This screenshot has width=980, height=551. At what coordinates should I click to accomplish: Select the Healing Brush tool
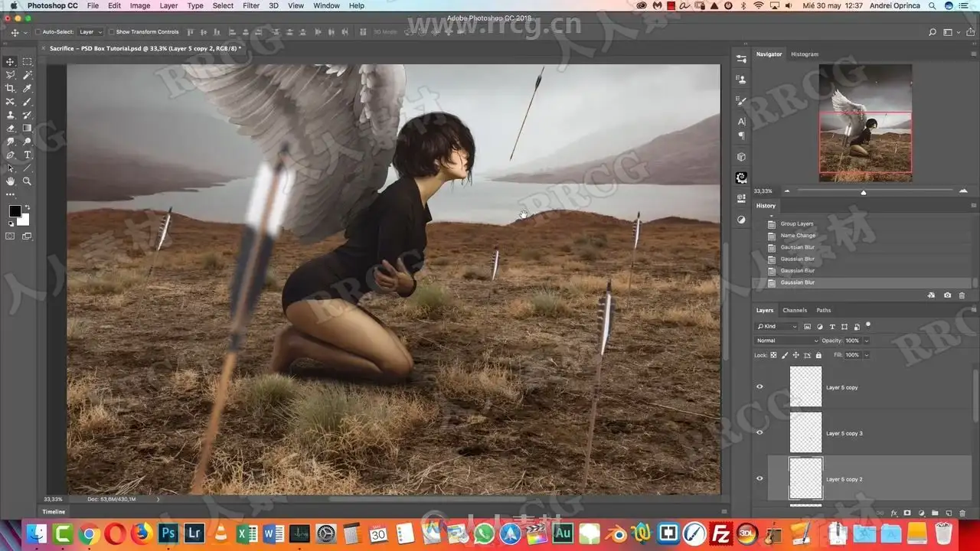coord(10,102)
